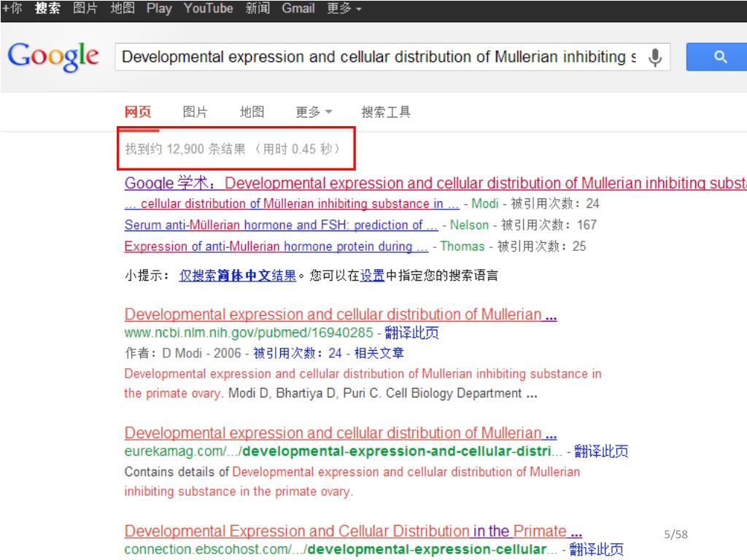
Task: Click the 'Contains details of' snippet text
Action: coord(177,472)
